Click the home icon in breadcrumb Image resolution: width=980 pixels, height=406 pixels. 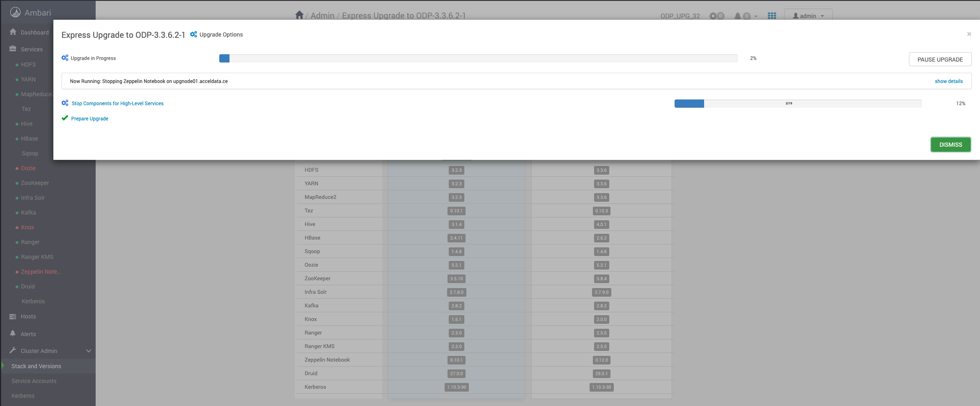point(299,15)
